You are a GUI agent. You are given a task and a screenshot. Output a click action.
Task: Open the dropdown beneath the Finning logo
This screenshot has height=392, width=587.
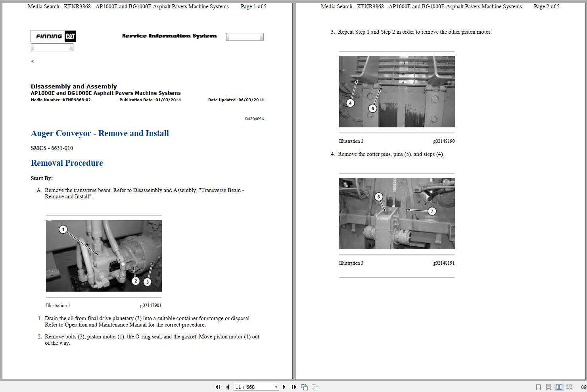52,47
